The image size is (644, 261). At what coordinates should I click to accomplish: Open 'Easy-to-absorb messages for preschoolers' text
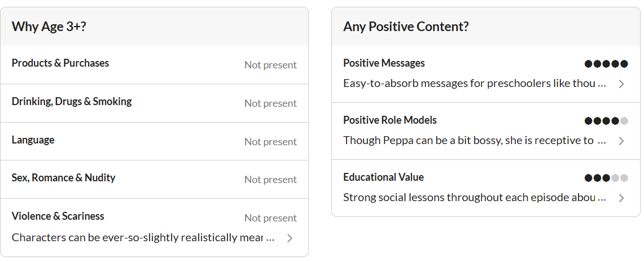(474, 84)
